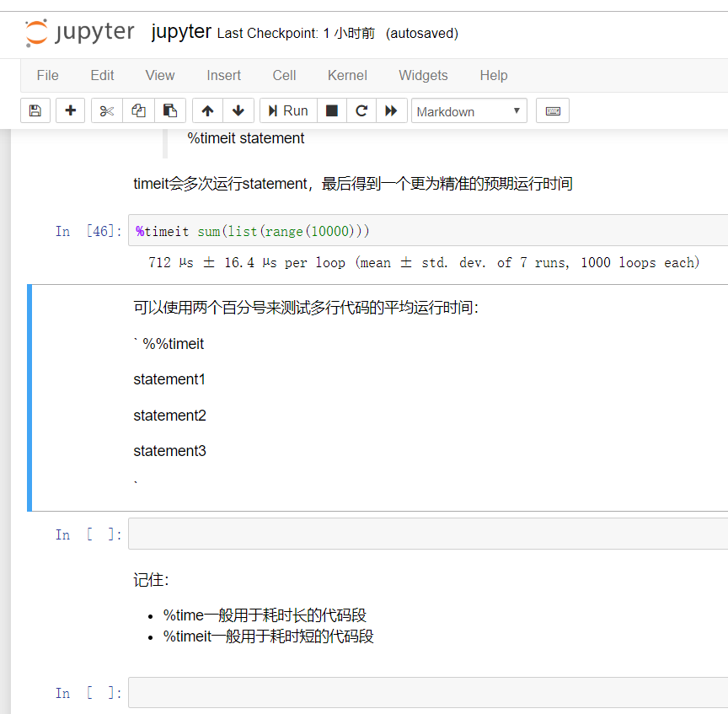Image resolution: width=728 pixels, height=714 pixels.
Task: Open the View menu
Action: (x=160, y=75)
